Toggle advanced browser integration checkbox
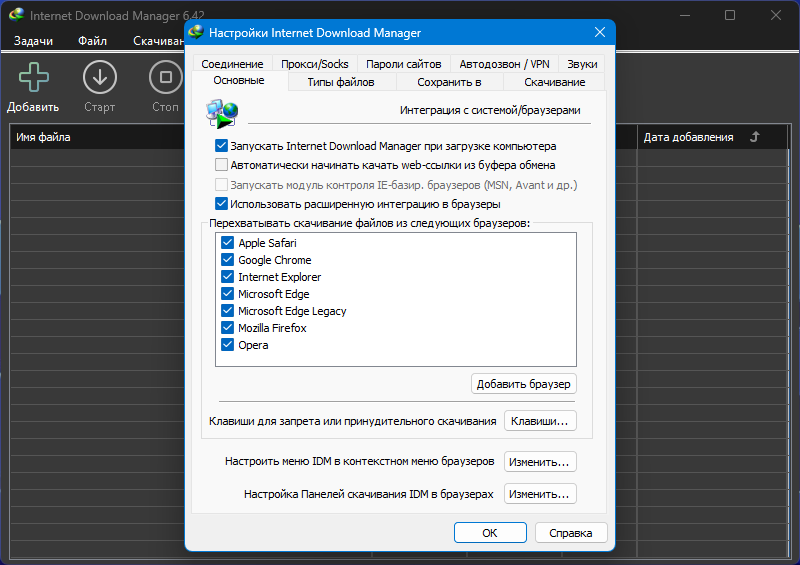The image size is (800, 565). point(221,204)
